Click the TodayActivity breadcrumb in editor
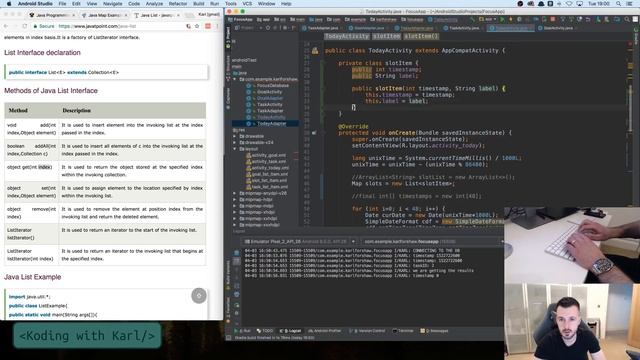Image resolution: width=640 pixels, height=360 pixels. [x=347, y=36]
